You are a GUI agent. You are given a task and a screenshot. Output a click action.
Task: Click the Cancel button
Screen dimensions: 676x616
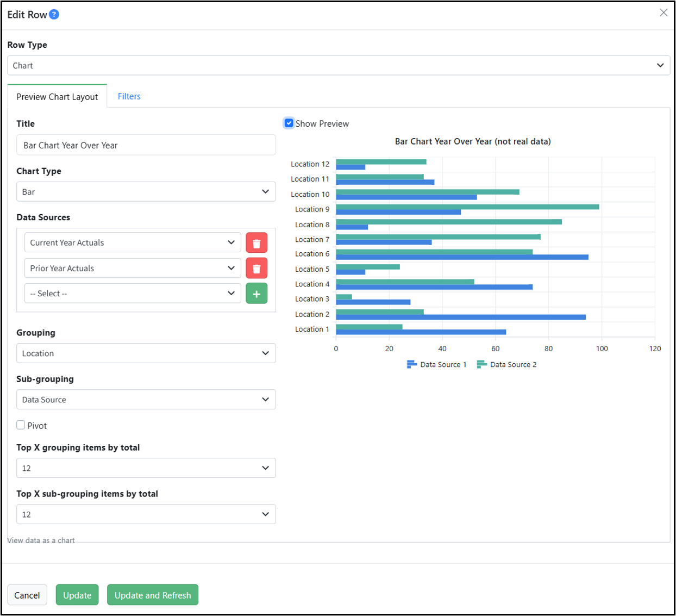(x=27, y=595)
